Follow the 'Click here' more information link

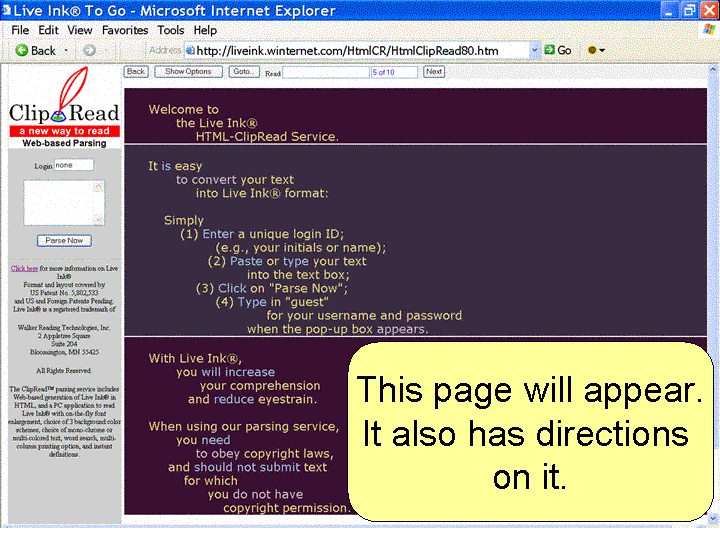(x=24, y=268)
